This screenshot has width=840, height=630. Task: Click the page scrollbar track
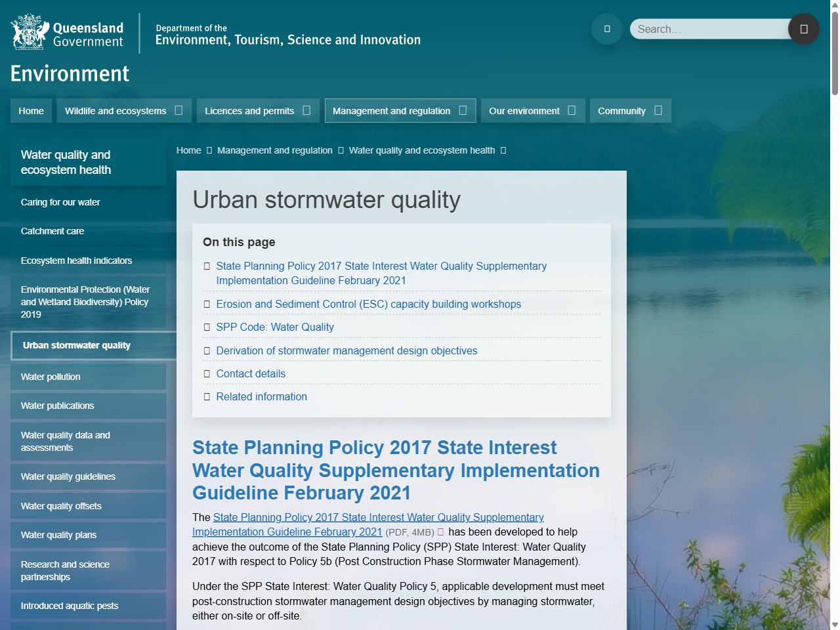click(834, 328)
